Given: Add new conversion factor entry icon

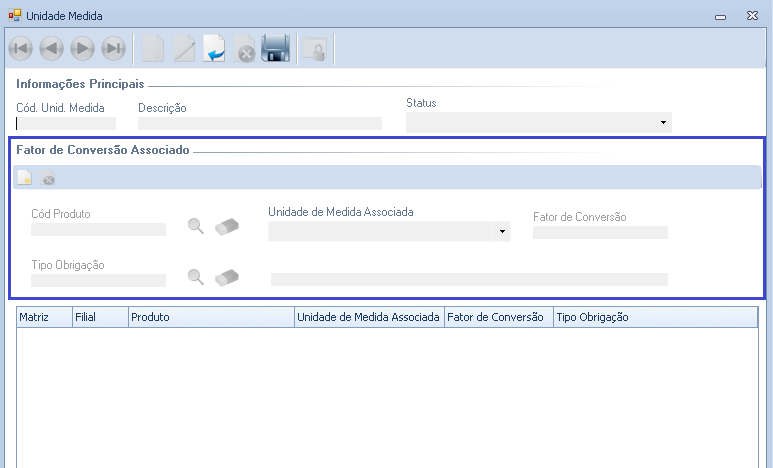Looking at the screenshot, I should pyautogui.click(x=25, y=178).
